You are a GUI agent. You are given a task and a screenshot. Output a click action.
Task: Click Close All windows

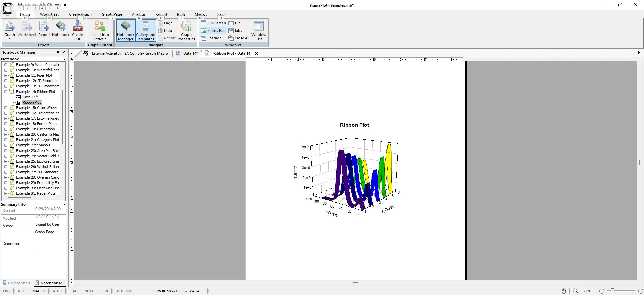point(239,38)
